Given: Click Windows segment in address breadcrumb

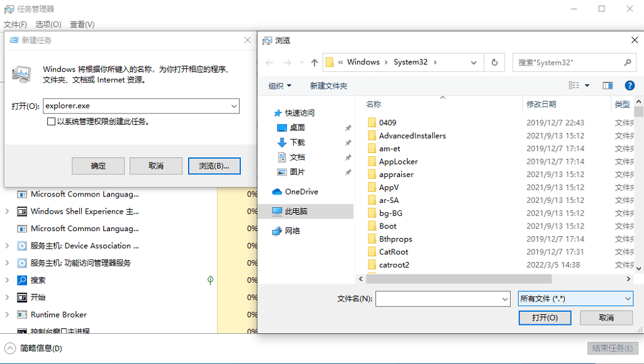Looking at the screenshot, I should click(363, 62).
